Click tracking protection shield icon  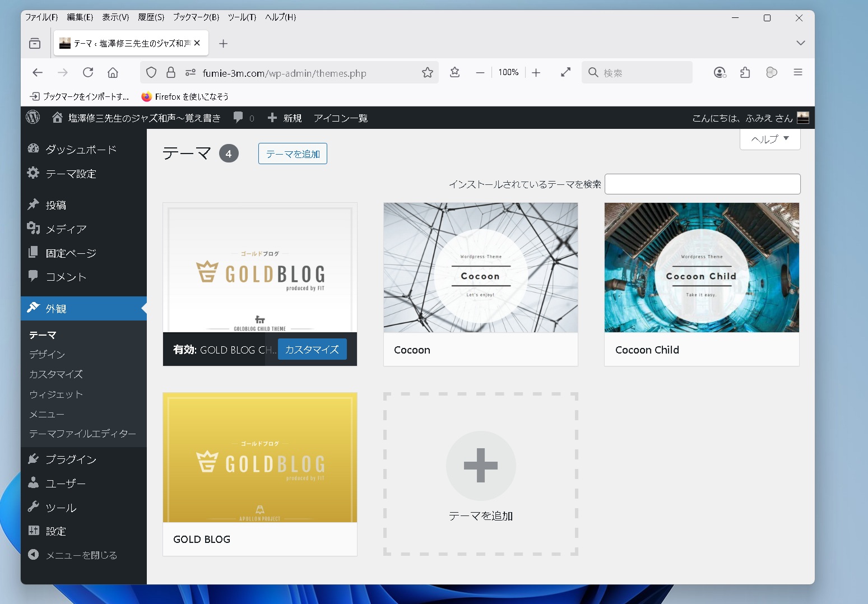151,72
